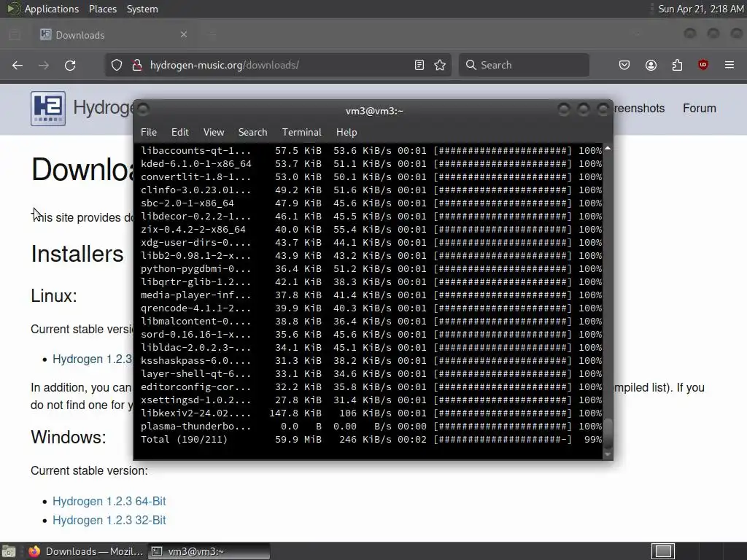The height and width of the screenshot is (560, 747).
Task: Click the plasma-thunderbo... package line
Action: tap(371, 427)
